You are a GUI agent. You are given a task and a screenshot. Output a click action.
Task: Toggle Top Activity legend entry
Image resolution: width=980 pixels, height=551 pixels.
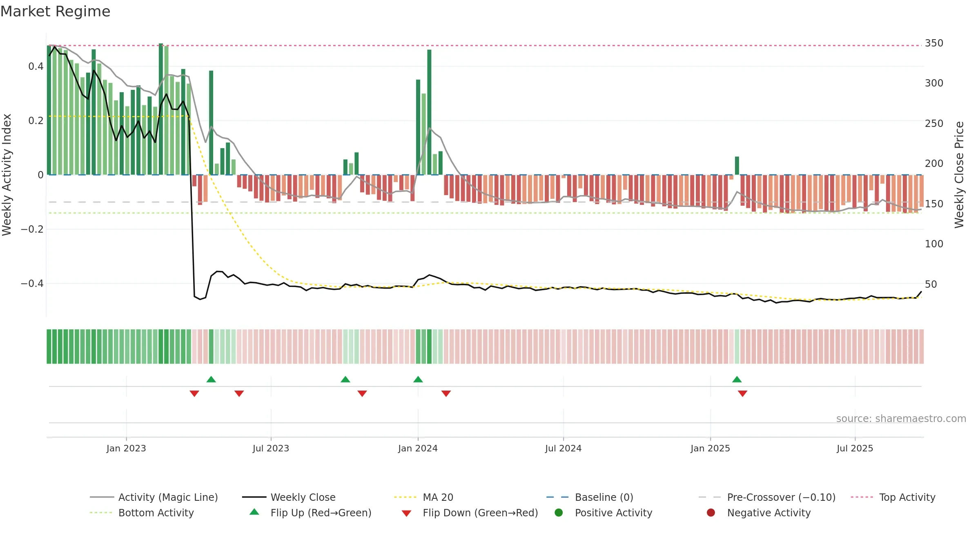(x=893, y=497)
